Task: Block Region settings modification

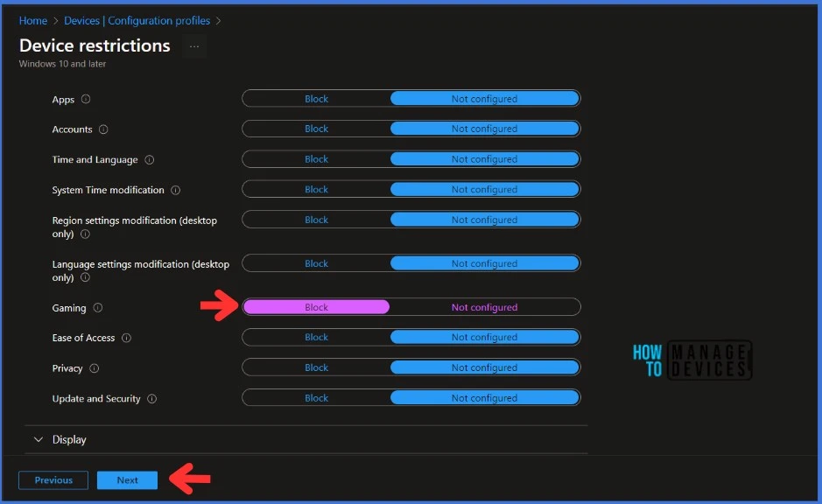Action: tap(316, 220)
